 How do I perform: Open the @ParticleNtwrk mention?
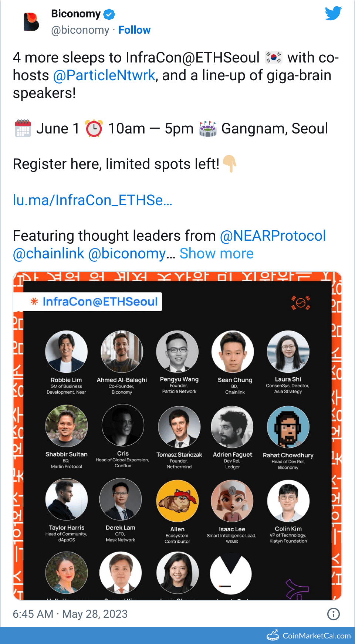click(x=104, y=75)
